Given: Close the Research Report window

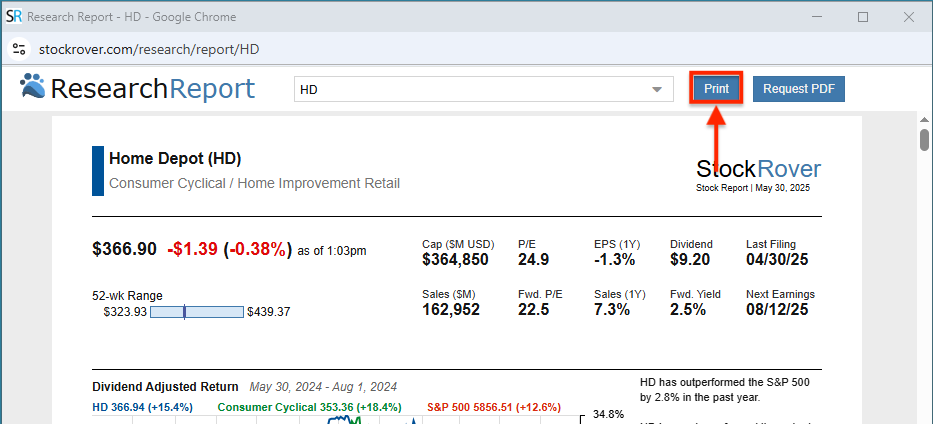Looking at the screenshot, I should (909, 17).
